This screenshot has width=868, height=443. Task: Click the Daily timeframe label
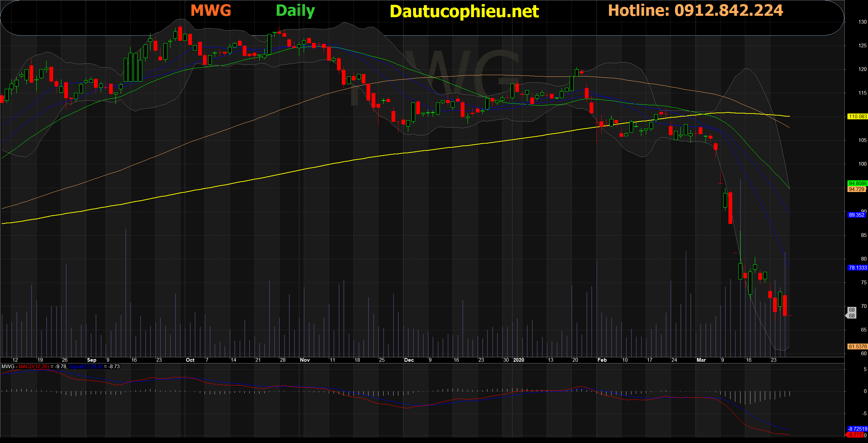pyautogui.click(x=295, y=11)
